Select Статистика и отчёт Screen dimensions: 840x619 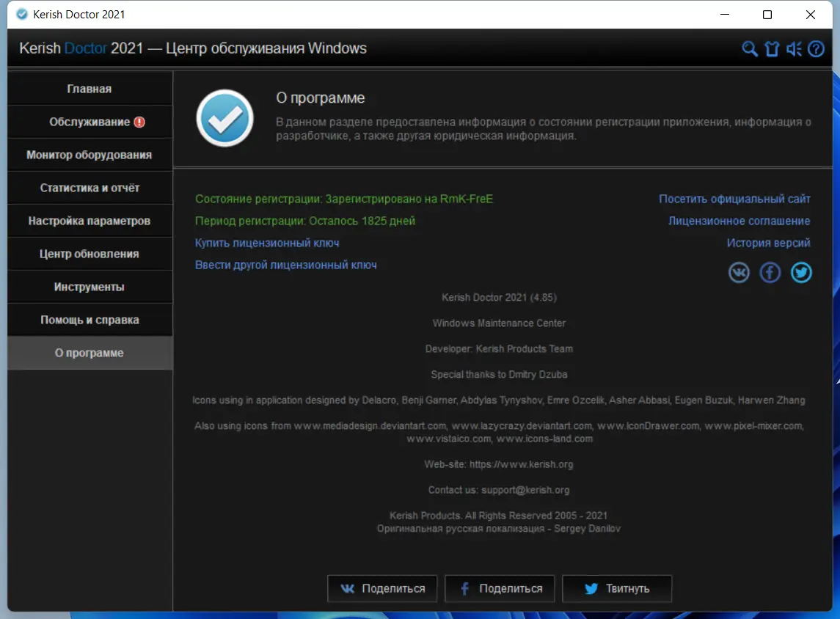click(x=90, y=188)
